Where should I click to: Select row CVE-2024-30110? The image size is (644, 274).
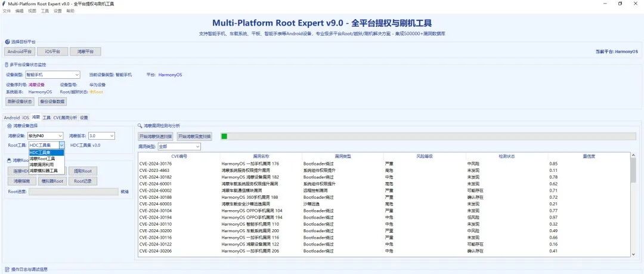(x=384, y=224)
